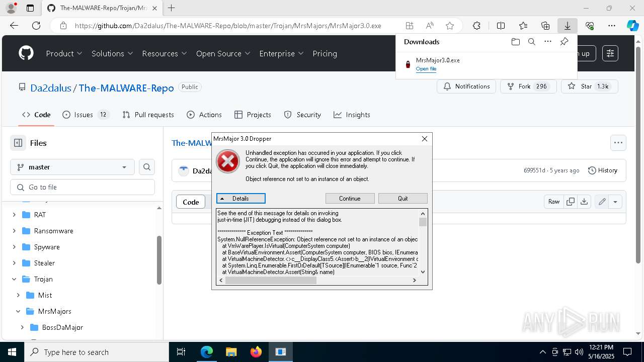
Task: Switch to the Code tab
Action: coord(36,115)
